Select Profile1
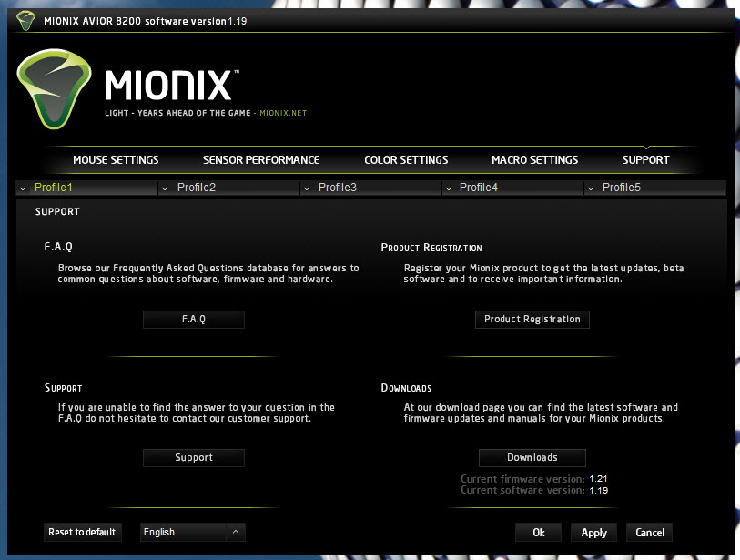Viewport: 740px width, 560px height. tap(54, 188)
